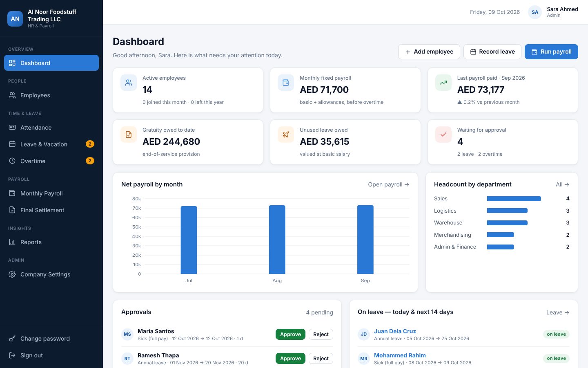The height and width of the screenshot is (368, 588).
Task: Click the RT avatar for Ramesh Thapa
Action: [127, 359]
